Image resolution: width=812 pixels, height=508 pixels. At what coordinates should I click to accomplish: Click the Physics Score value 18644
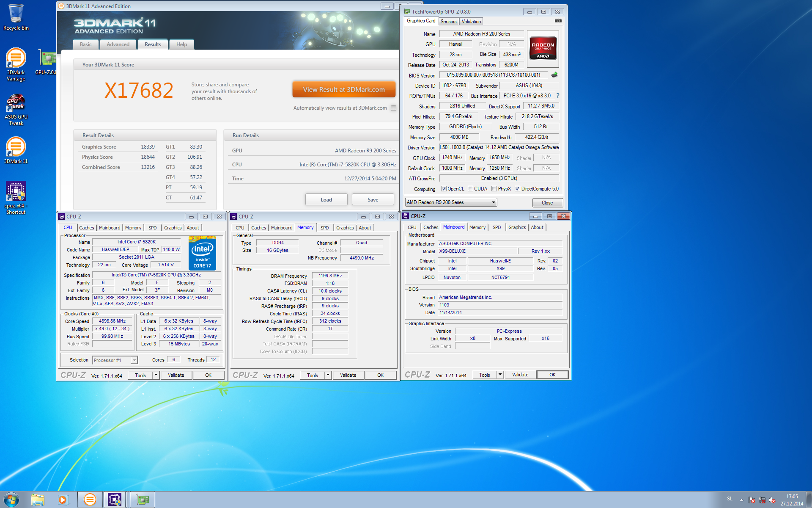[x=148, y=157]
